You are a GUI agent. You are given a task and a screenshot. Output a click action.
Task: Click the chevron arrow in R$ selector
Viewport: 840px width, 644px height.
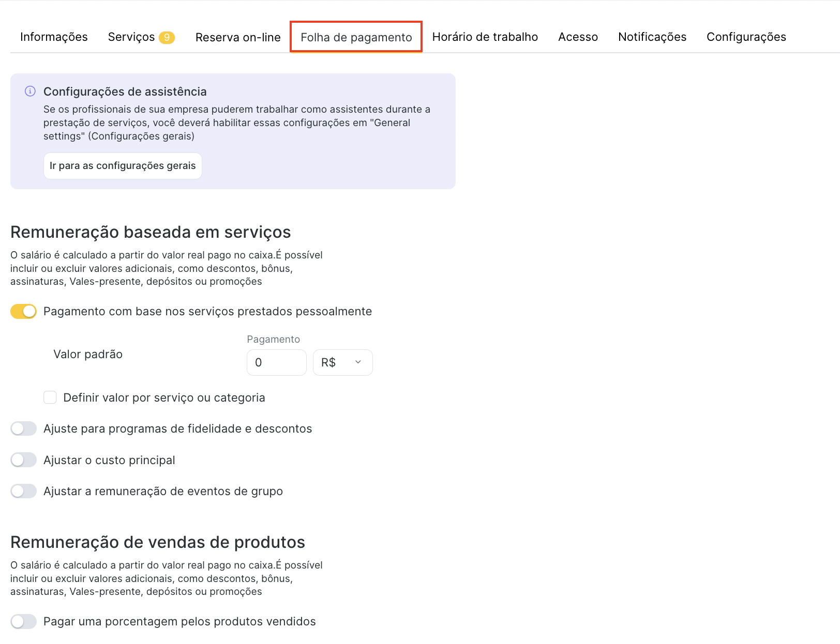(x=358, y=362)
